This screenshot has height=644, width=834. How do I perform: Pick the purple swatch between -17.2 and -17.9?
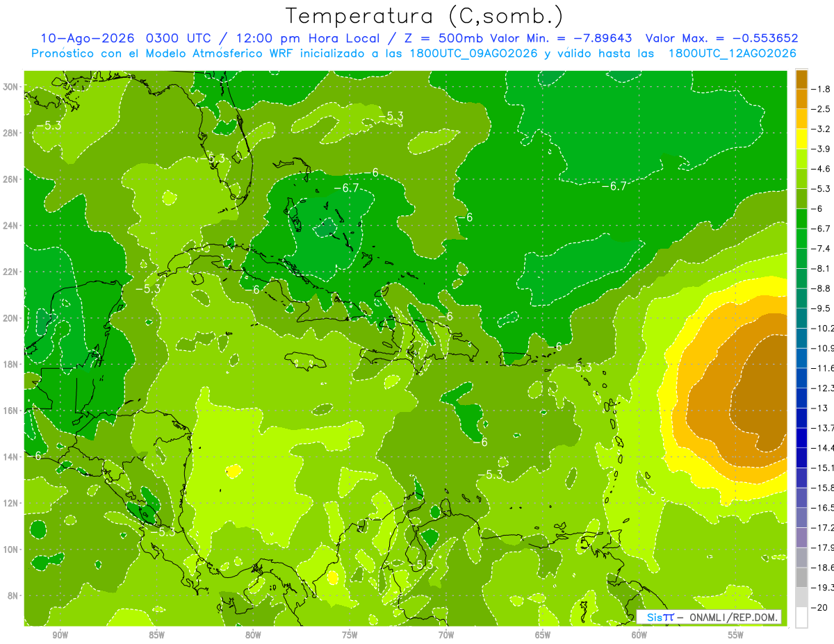click(x=801, y=538)
